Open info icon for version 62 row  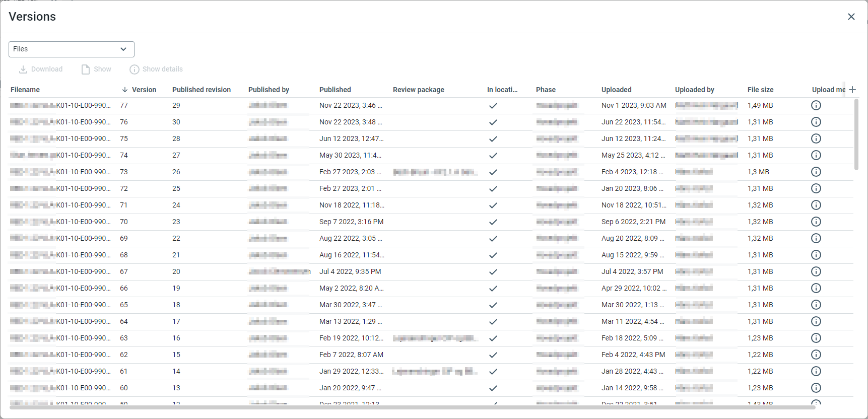816,355
